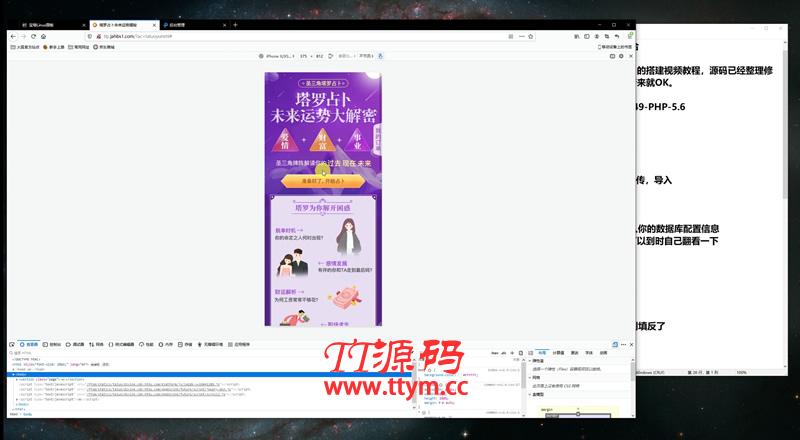Viewport: 800px width, 440px height.
Task: Close the developer tools panel
Action: tap(631, 345)
